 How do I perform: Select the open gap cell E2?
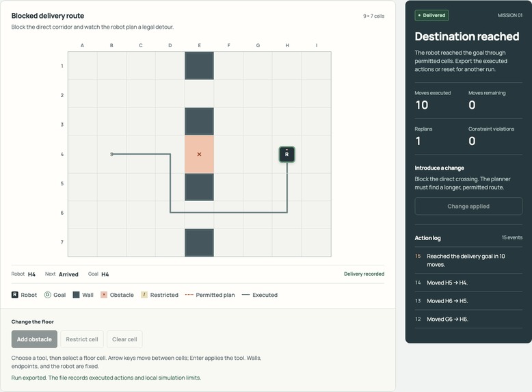(x=199, y=94)
